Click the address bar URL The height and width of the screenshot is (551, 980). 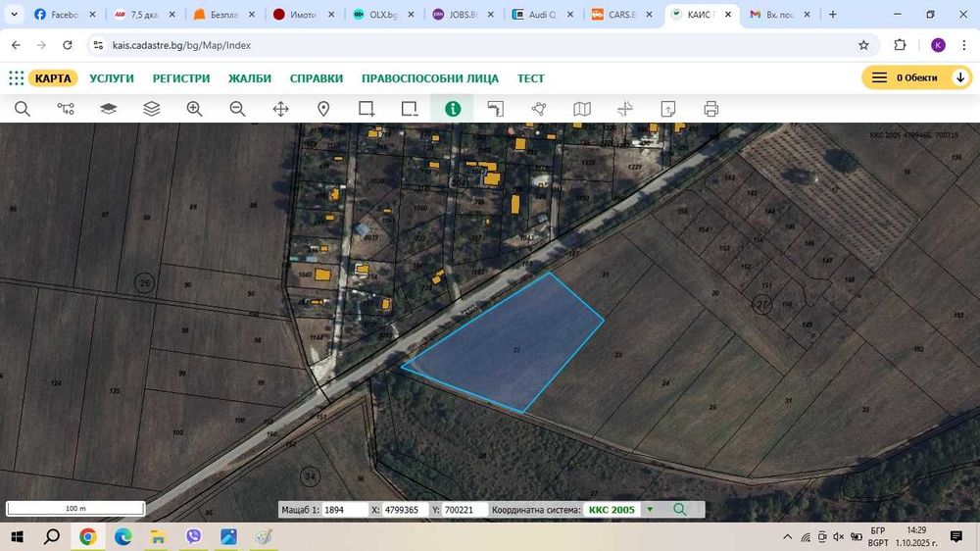[x=181, y=45]
